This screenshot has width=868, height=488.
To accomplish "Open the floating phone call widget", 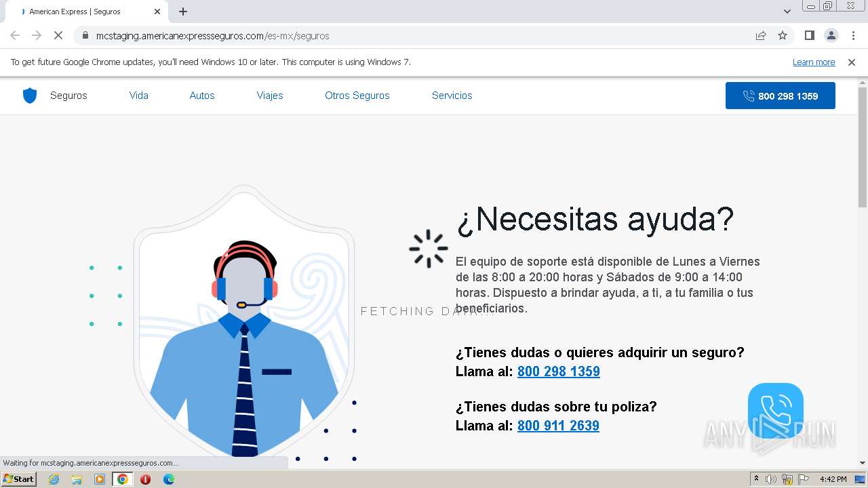I will pos(776,411).
